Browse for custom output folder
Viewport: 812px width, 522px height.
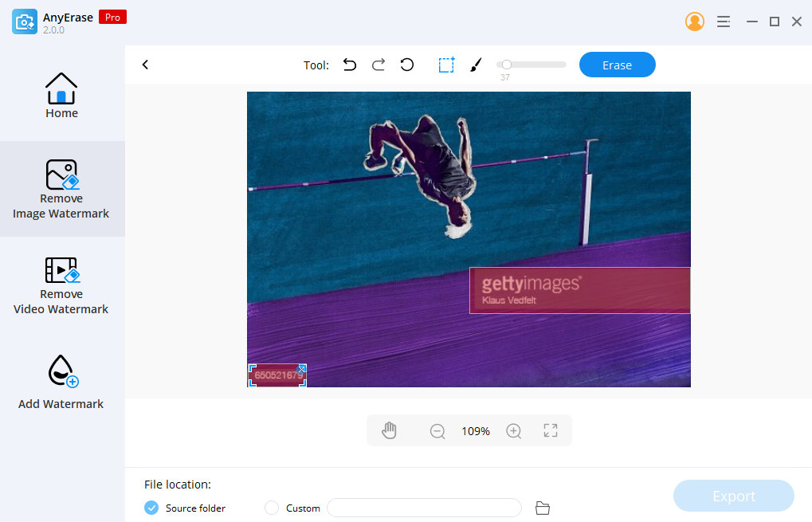click(542, 508)
